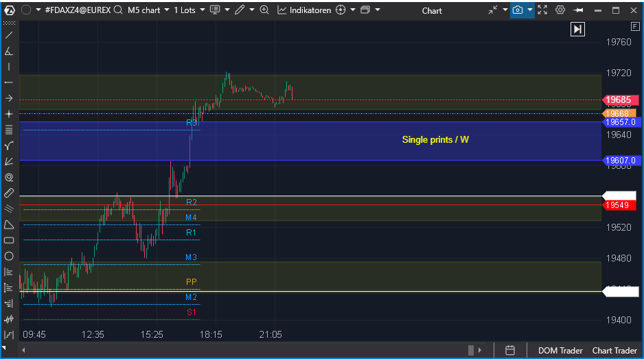Image resolution: width=644 pixels, height=359 pixels.
Task: Open chart settings gear icon
Action: tap(560, 10)
